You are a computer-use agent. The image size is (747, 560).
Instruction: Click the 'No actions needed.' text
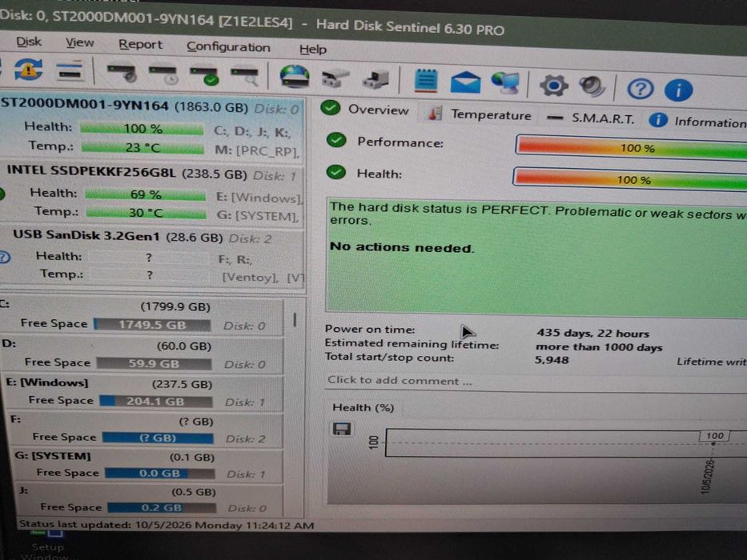click(x=402, y=247)
